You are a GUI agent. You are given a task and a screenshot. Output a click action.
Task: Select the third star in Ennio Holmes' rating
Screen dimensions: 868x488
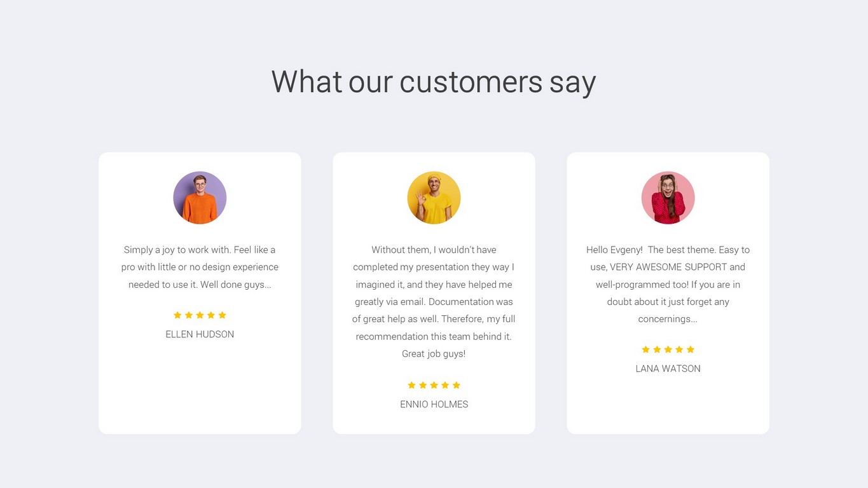click(x=434, y=385)
